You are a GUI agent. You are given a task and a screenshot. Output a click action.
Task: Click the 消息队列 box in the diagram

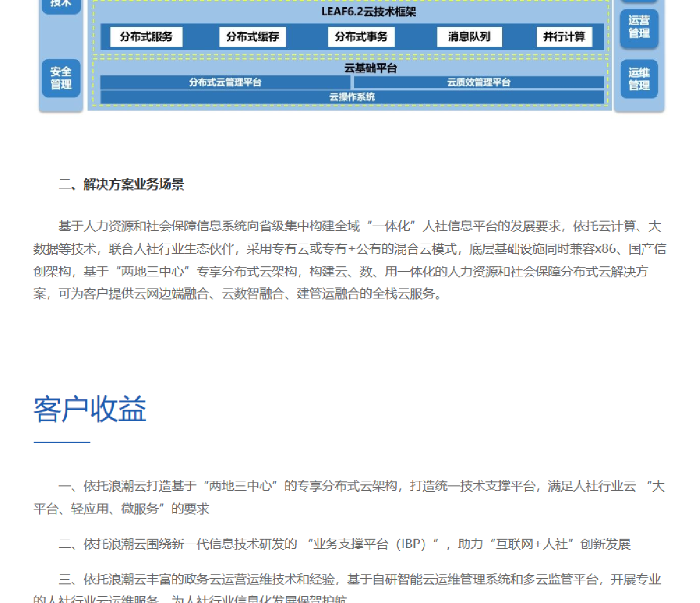coord(469,37)
